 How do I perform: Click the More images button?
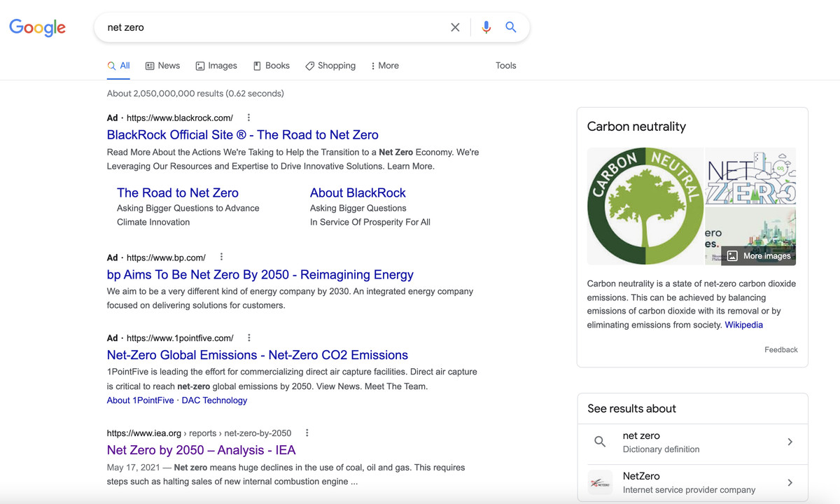(x=759, y=255)
